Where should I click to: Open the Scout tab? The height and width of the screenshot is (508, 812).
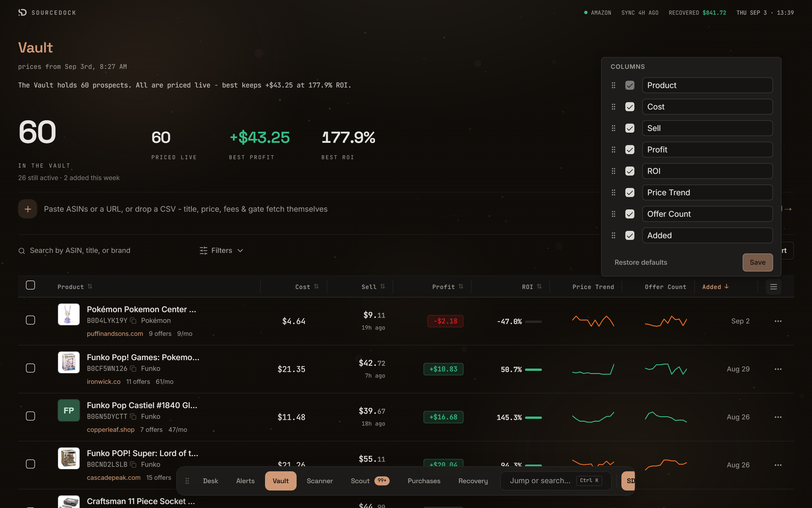pos(370,481)
